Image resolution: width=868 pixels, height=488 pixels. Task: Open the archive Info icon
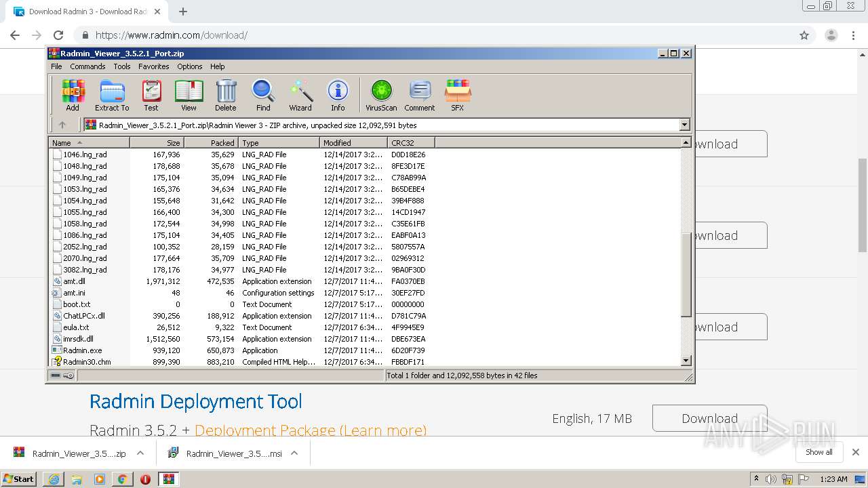click(338, 95)
